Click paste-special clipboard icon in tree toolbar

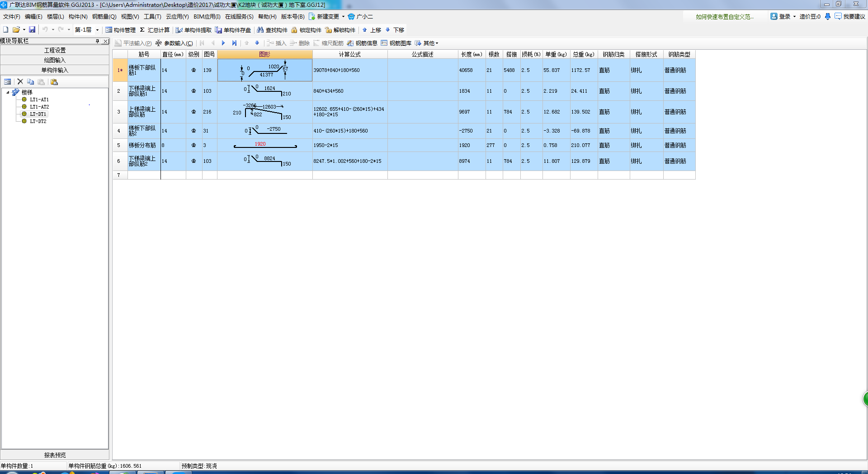pyautogui.click(x=54, y=82)
